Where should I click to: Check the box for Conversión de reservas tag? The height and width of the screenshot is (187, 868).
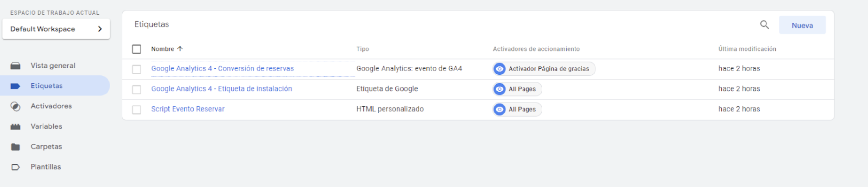coord(136,69)
